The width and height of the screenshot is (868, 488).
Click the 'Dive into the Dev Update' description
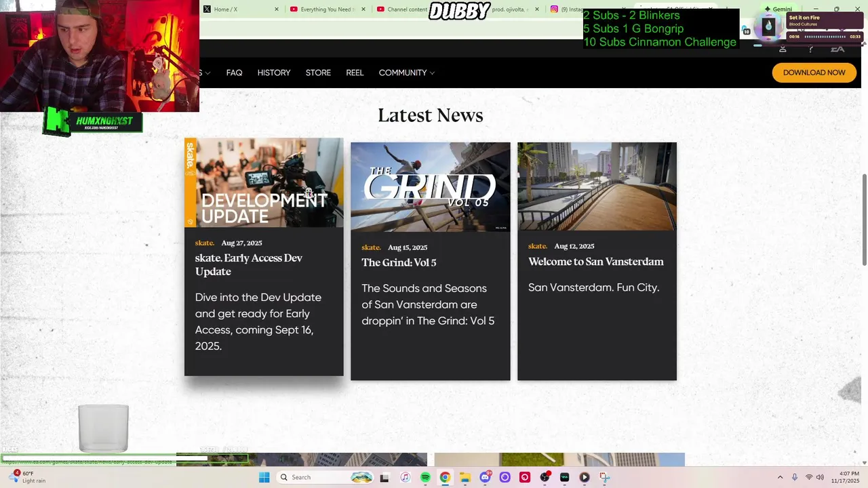(258, 321)
